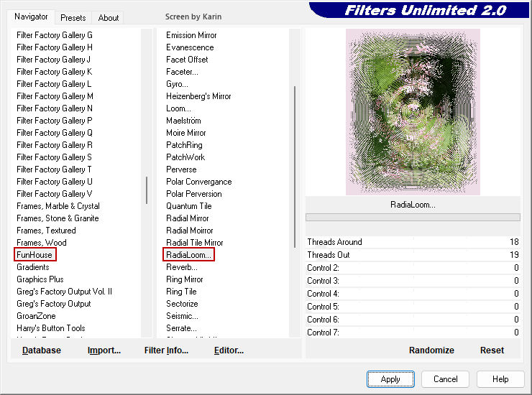The image size is (532, 395).
Task: Select FunHouse in the category list
Action: [x=35, y=255]
